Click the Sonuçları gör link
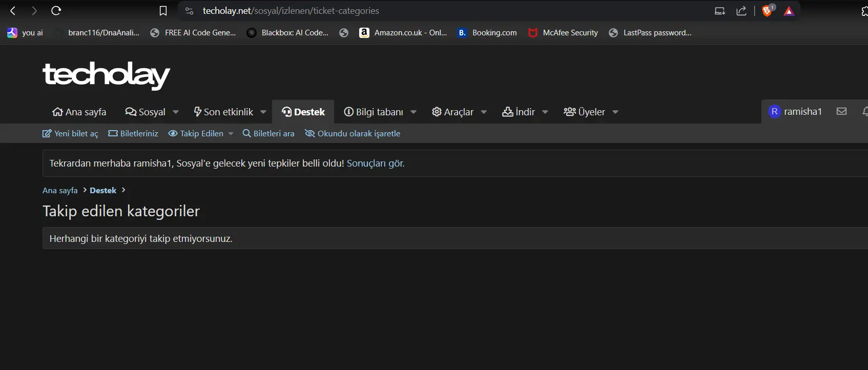 point(376,163)
